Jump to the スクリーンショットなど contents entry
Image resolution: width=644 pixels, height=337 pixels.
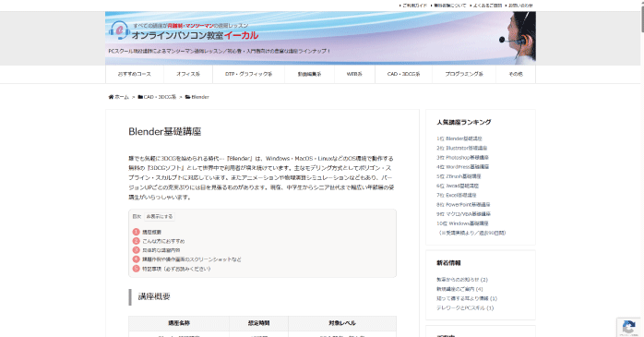click(192, 259)
